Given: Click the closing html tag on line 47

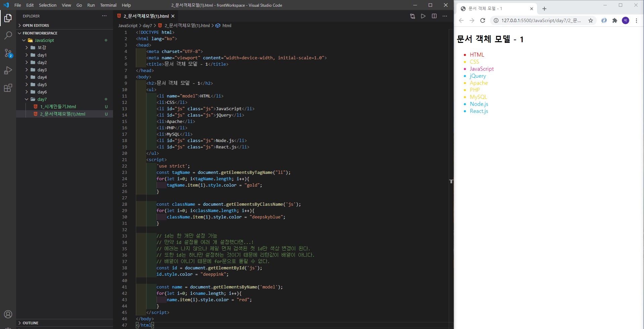Looking at the screenshot, I should 145,325.
